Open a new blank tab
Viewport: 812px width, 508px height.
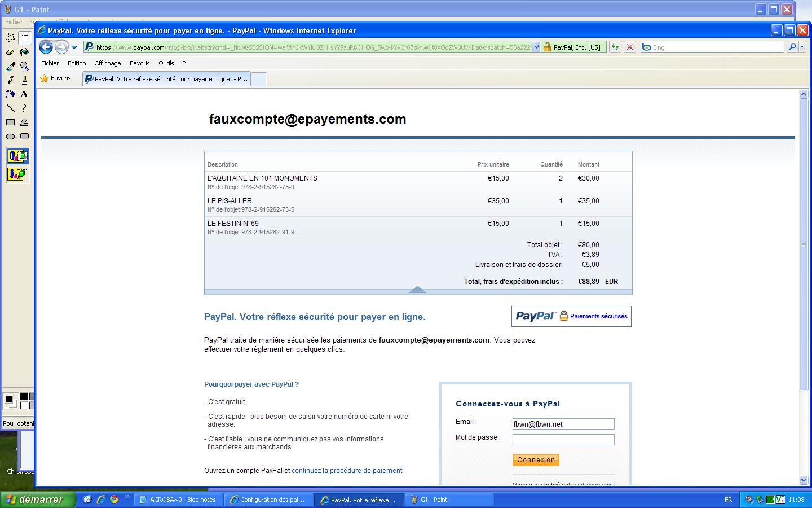click(x=258, y=79)
